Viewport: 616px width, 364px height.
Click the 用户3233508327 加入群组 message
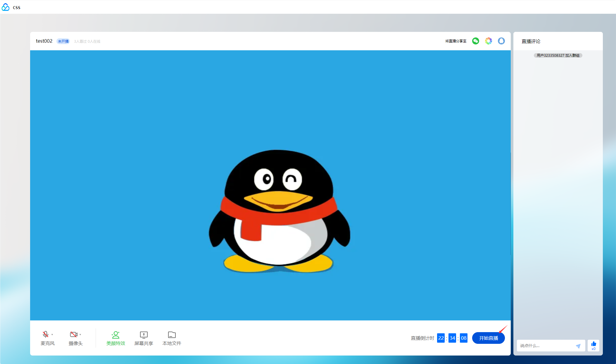coord(558,55)
